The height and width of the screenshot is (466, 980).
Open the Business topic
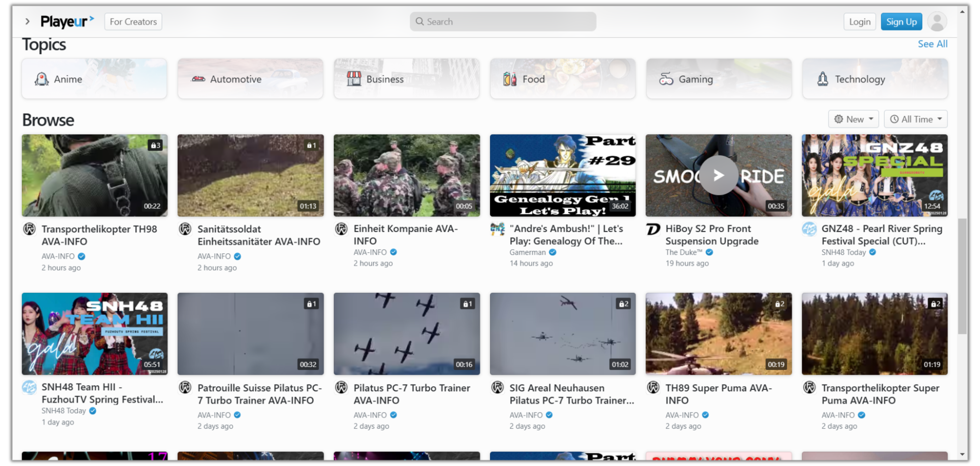[407, 79]
